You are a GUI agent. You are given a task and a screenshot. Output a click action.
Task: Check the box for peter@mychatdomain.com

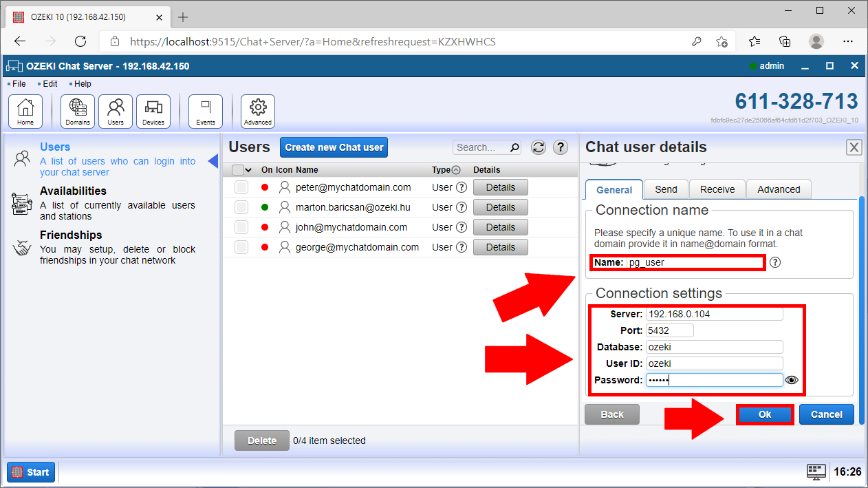(241, 187)
